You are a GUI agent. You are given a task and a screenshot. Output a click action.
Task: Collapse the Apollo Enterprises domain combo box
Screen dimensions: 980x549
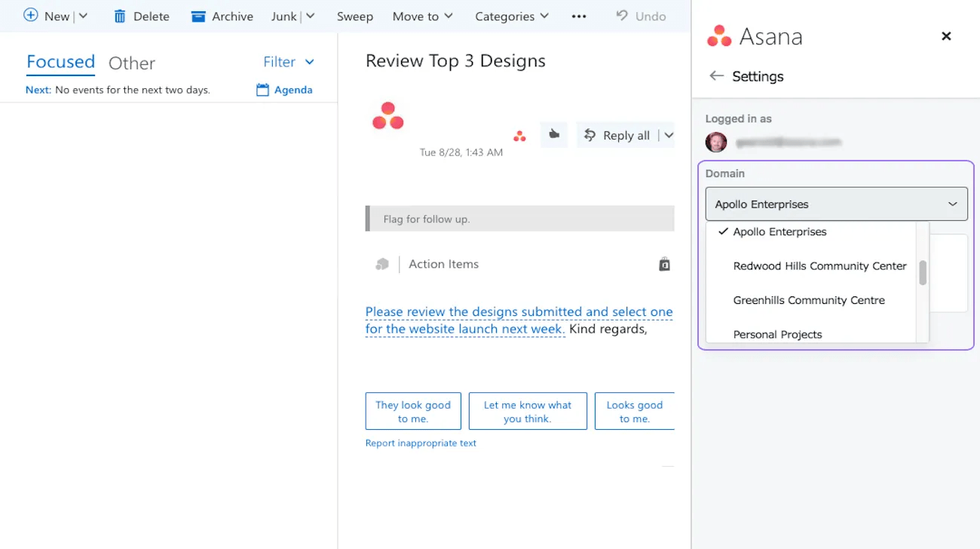pyautogui.click(x=837, y=204)
